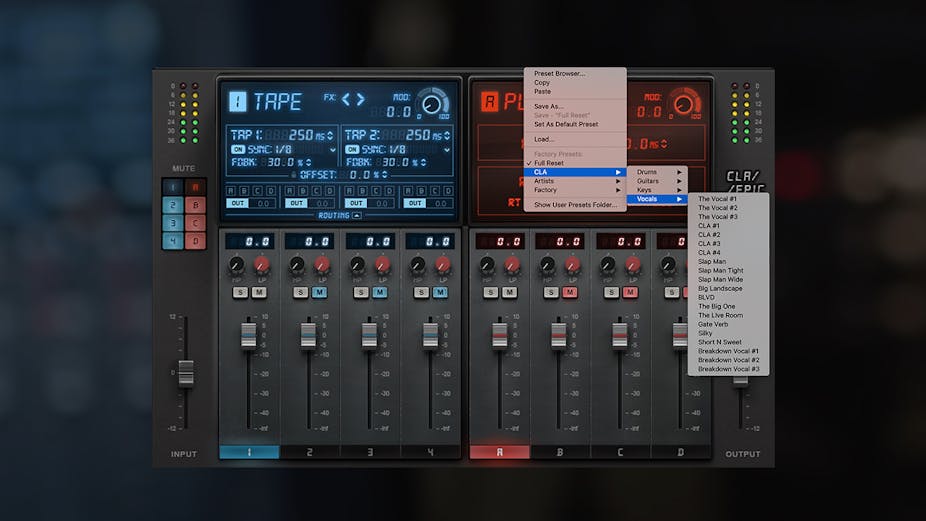Toggle Tap 1 sync ON switch
Viewport: 926px width, 521px height.
238,149
